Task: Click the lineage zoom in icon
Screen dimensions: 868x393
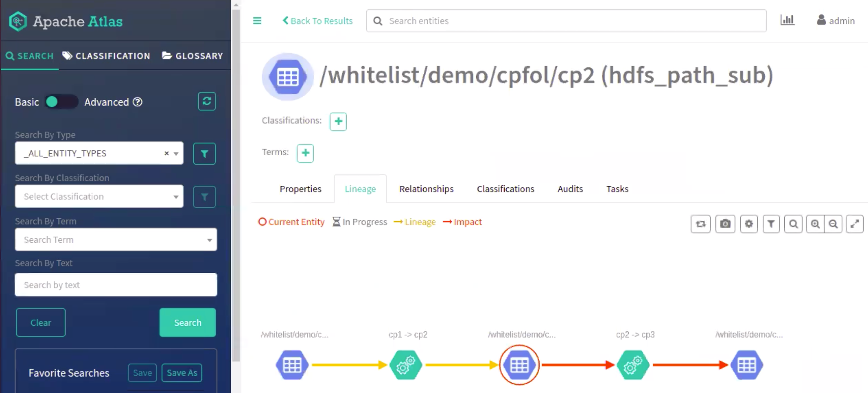Action: pyautogui.click(x=815, y=224)
